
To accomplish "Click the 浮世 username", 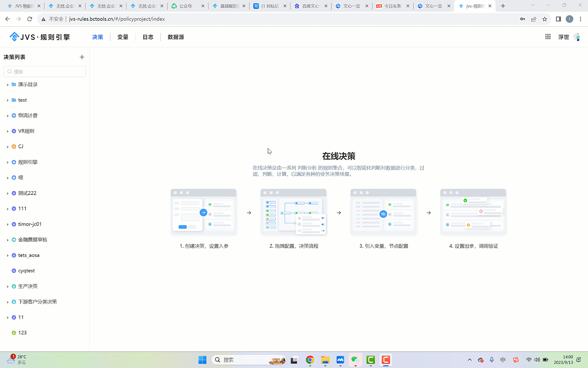I will tap(563, 37).
